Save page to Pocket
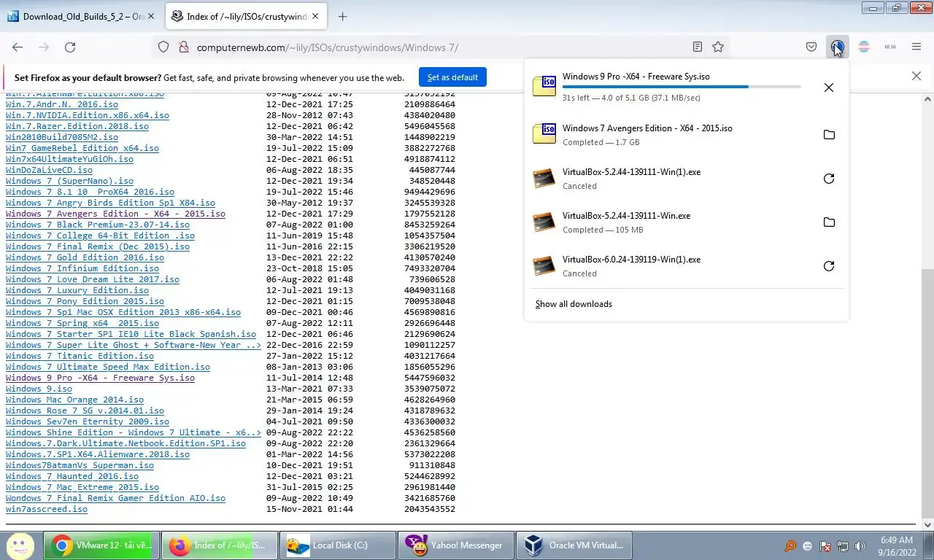The width and height of the screenshot is (934, 560). coord(811,47)
